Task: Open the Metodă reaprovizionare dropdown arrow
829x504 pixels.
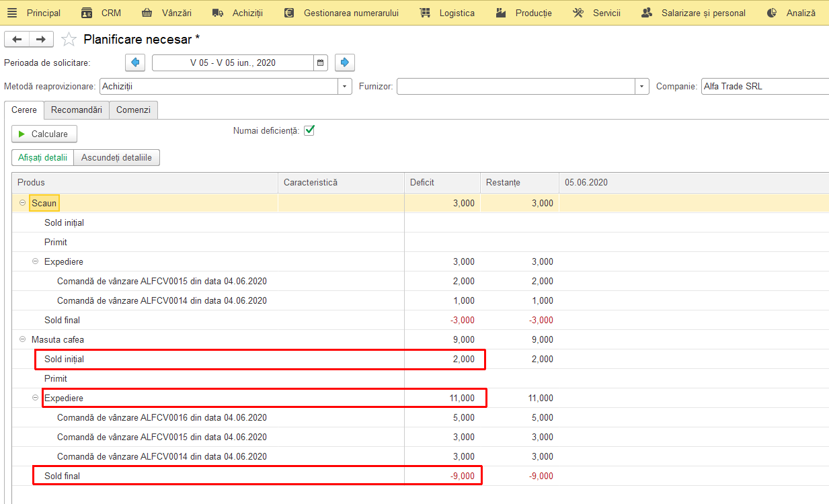Action: [x=346, y=87]
